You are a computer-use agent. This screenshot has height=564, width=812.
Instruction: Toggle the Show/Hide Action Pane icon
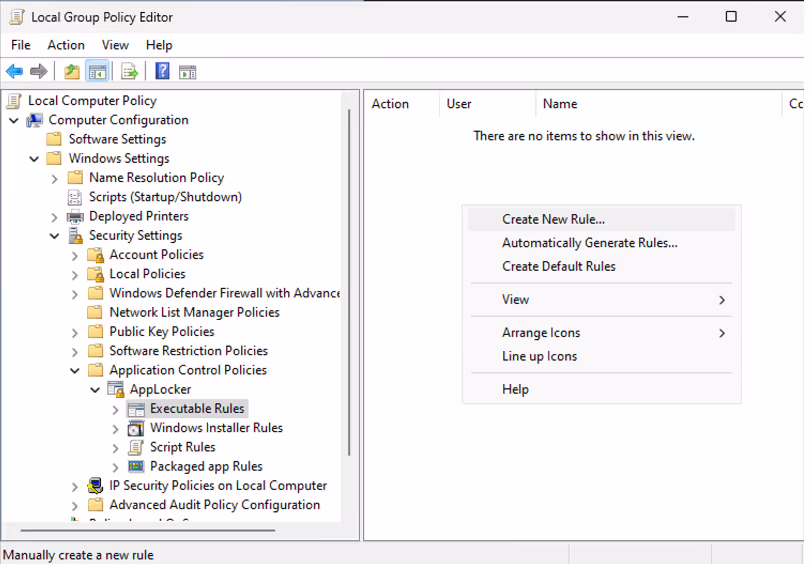point(187,71)
